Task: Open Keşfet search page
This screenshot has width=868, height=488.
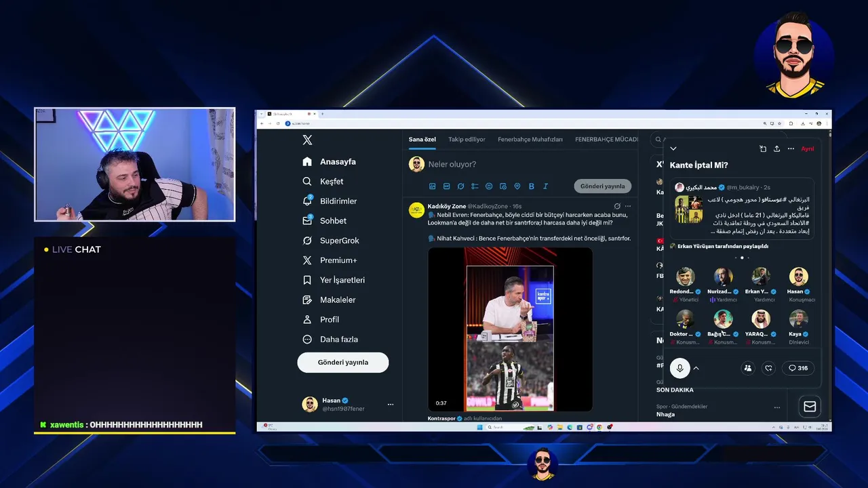Action: pos(323,181)
